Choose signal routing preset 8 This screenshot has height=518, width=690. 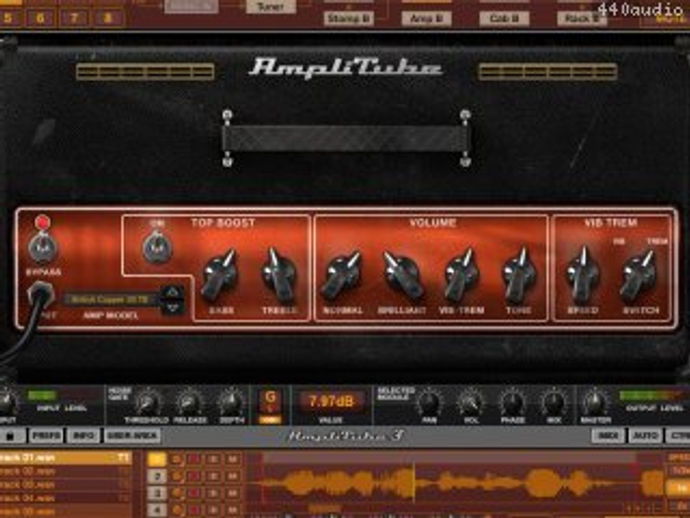tap(107, 18)
